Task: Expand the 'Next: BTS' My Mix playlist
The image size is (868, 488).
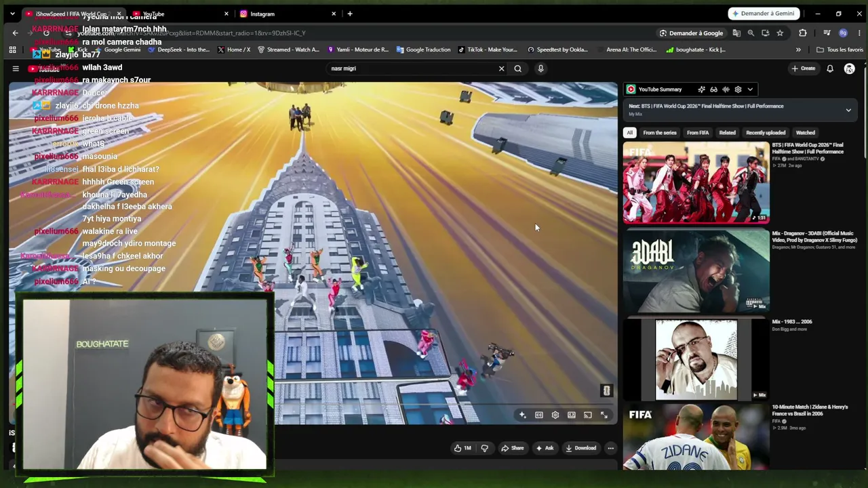Action: click(848, 110)
